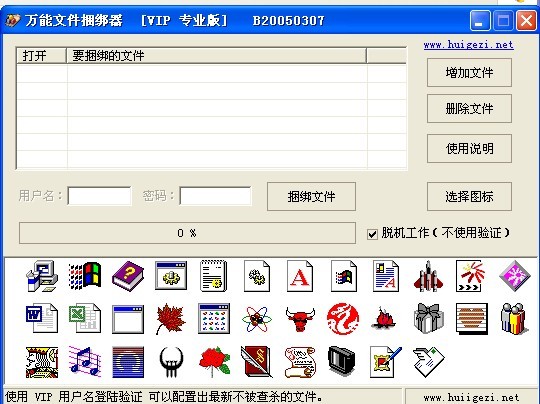This screenshot has height=404, width=540.
Task: Focus the 密码 password field
Action: 215,196
